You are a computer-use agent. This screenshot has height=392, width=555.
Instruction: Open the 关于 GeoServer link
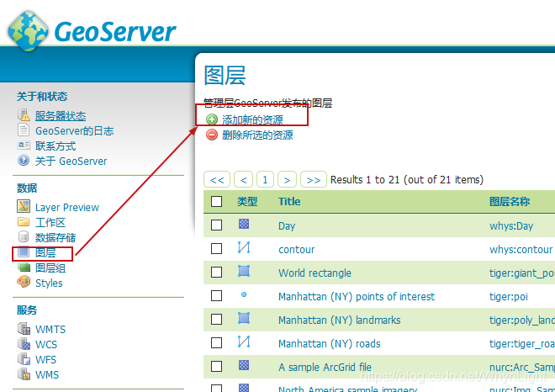(71, 162)
